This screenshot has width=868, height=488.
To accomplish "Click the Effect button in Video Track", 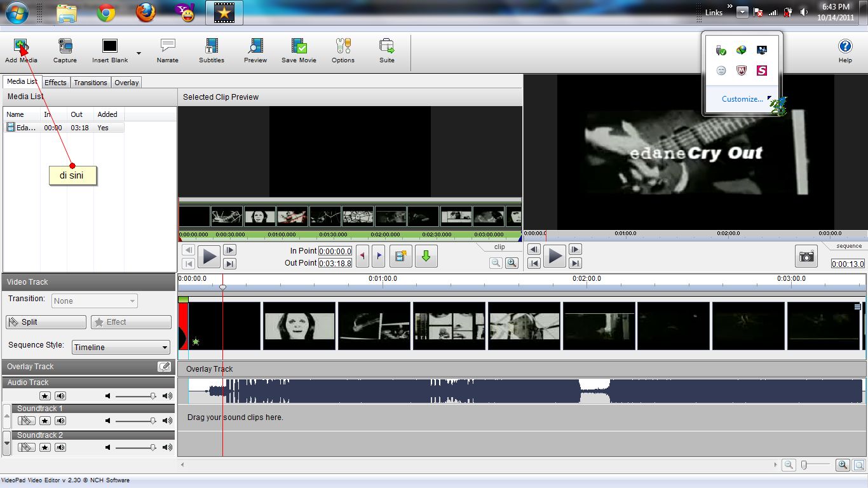I will (x=131, y=322).
